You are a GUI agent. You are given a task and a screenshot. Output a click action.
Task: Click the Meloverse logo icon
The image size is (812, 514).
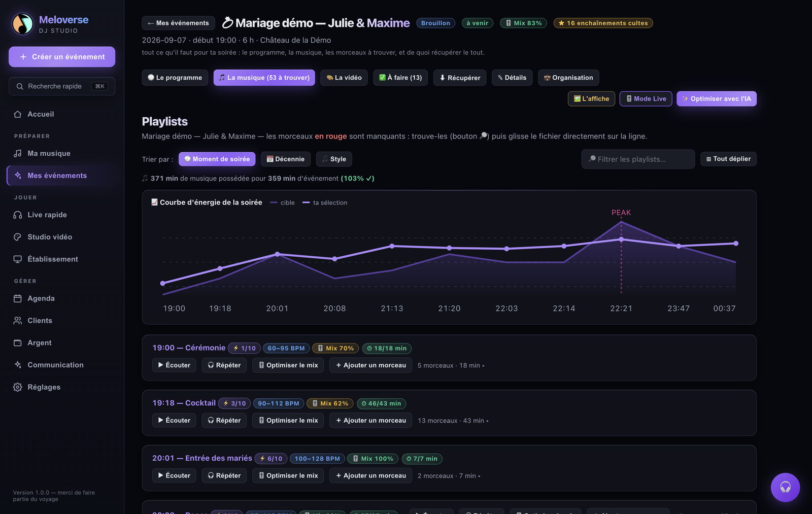pyautogui.click(x=23, y=24)
